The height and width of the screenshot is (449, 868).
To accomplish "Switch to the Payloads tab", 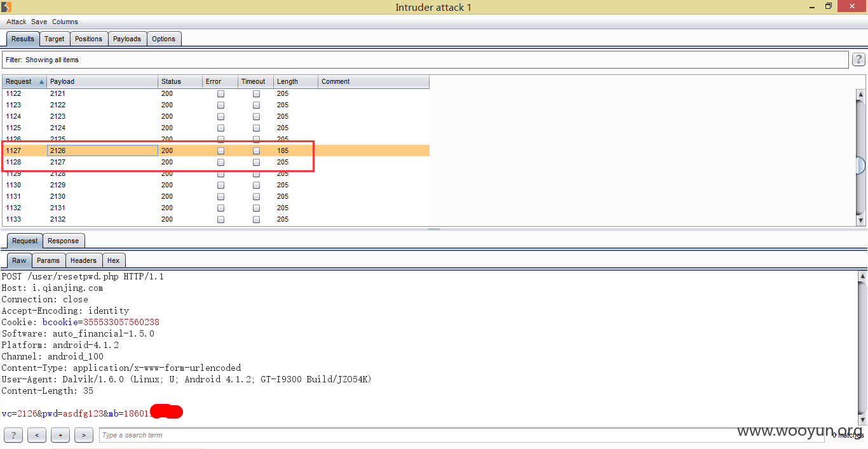I will click(127, 39).
